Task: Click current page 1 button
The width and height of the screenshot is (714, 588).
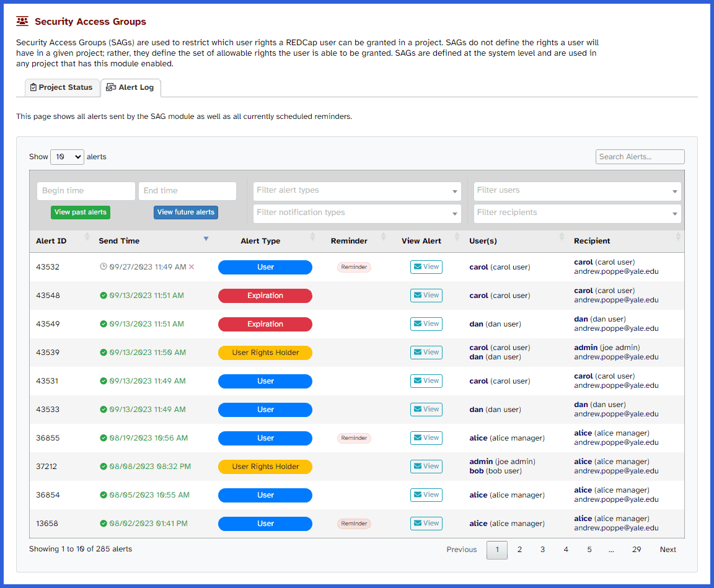Action: [x=497, y=550]
